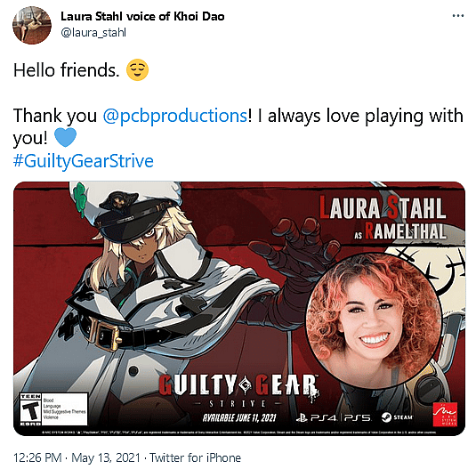This screenshot has height=469, width=476.
Task: Open the #GuiltyGearStrive hashtag
Action: pyautogui.click(x=83, y=161)
